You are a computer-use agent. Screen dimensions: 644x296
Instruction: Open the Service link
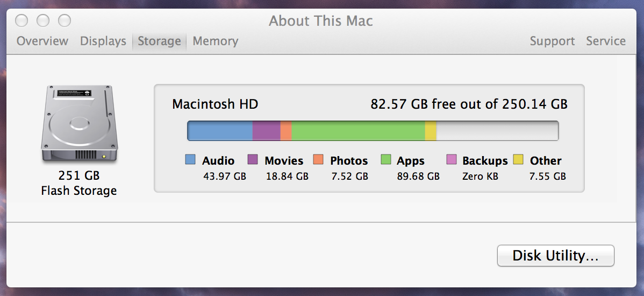pyautogui.click(x=606, y=41)
